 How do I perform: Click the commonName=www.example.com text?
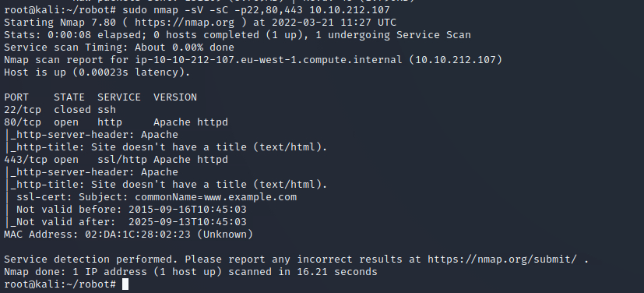coord(216,197)
